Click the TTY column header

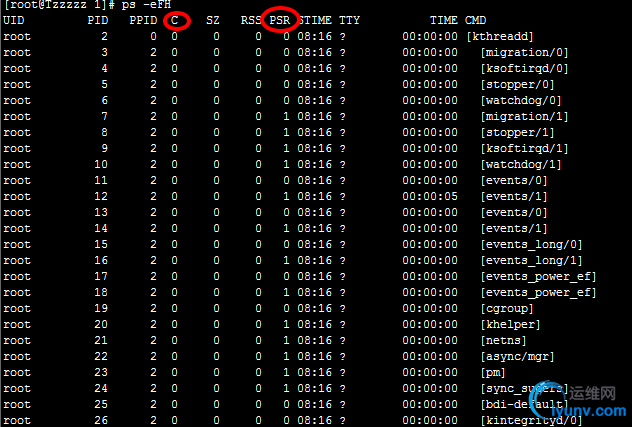[349, 20]
